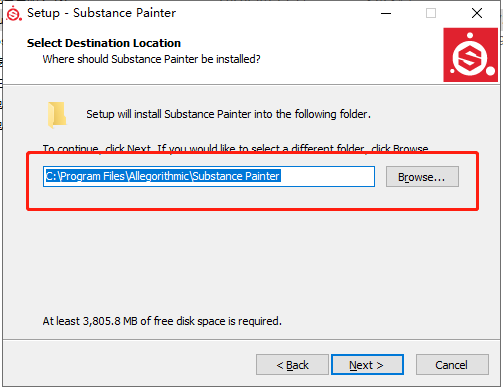Screen dimensions: 503x389
Task: Click the empty space after the path text
Action: point(327,176)
